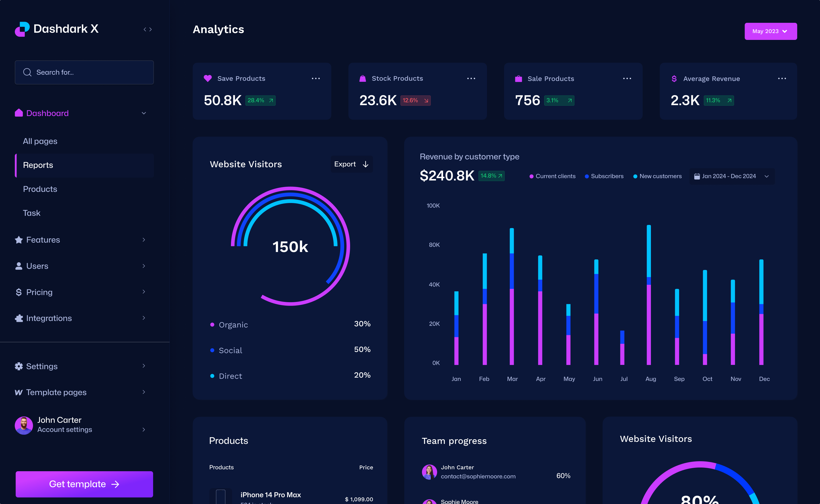Open the May 2023 date dropdown
This screenshot has width=820, height=504.
pyautogui.click(x=770, y=31)
